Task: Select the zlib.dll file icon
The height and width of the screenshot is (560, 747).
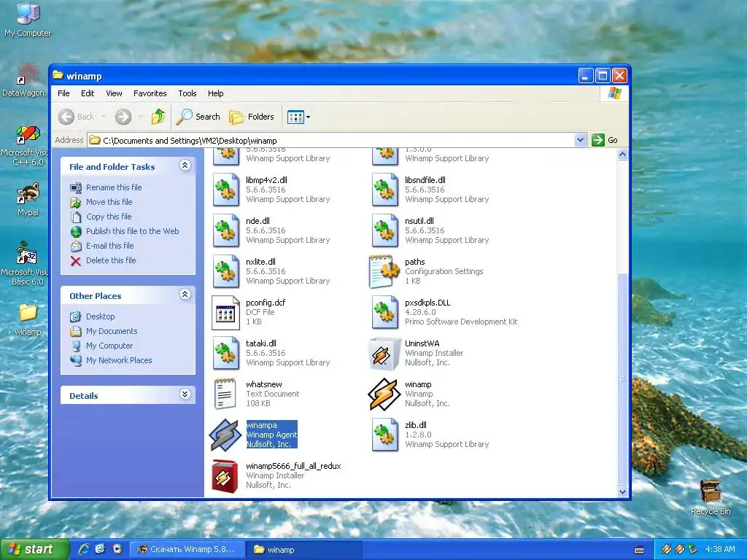Action: click(385, 435)
